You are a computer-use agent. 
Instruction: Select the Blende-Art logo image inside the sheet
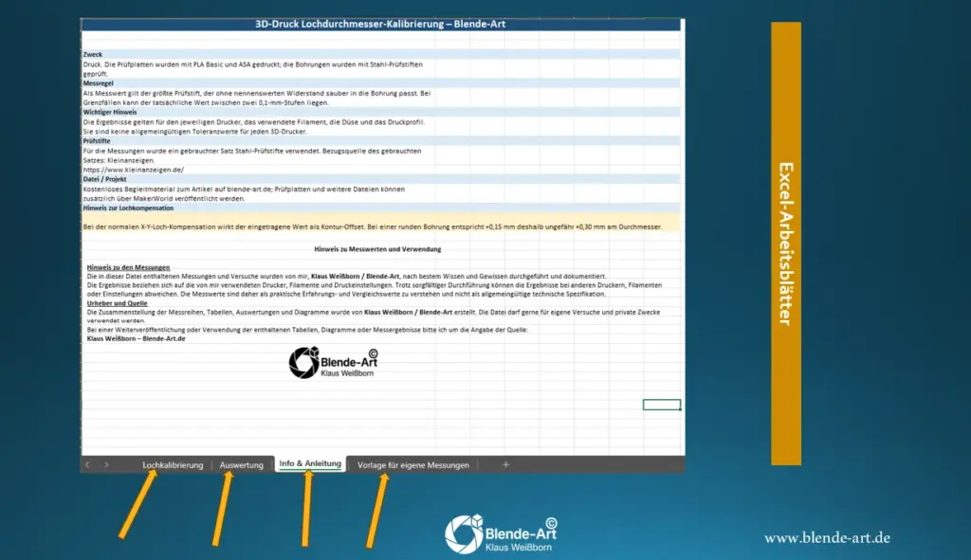pos(333,363)
